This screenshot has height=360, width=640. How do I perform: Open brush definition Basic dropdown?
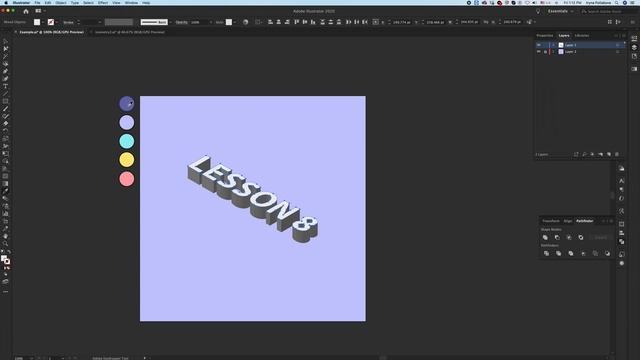170,22
